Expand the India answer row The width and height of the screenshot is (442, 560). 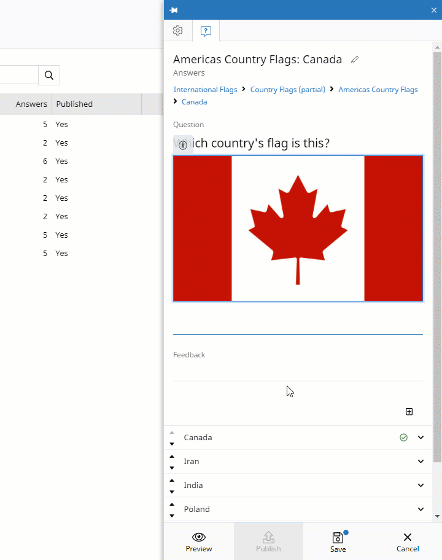[421, 485]
